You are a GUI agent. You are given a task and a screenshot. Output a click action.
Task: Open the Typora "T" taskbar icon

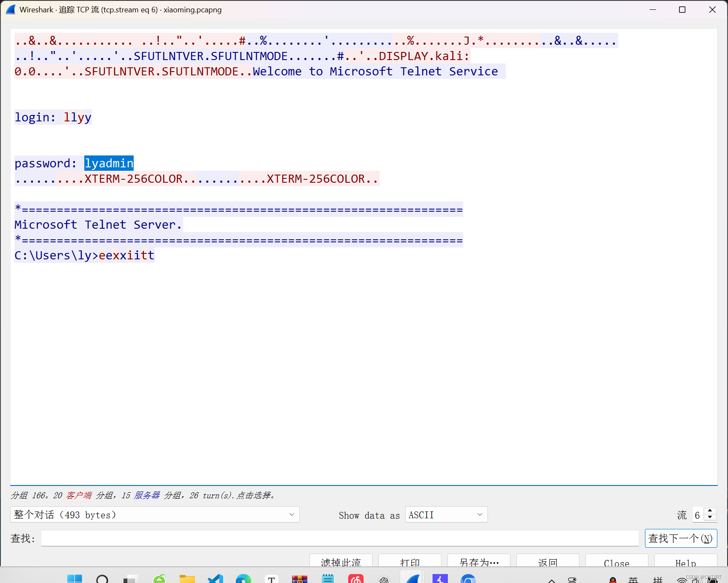(x=272, y=578)
